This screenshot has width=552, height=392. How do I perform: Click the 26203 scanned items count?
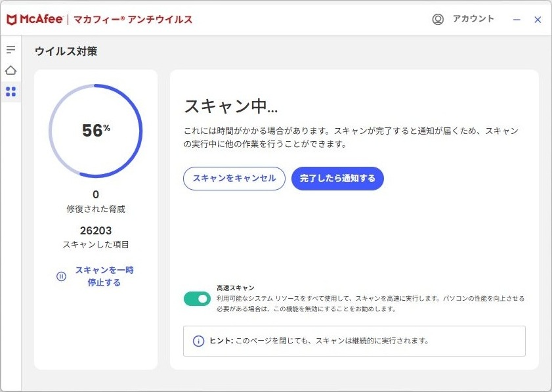click(x=96, y=230)
